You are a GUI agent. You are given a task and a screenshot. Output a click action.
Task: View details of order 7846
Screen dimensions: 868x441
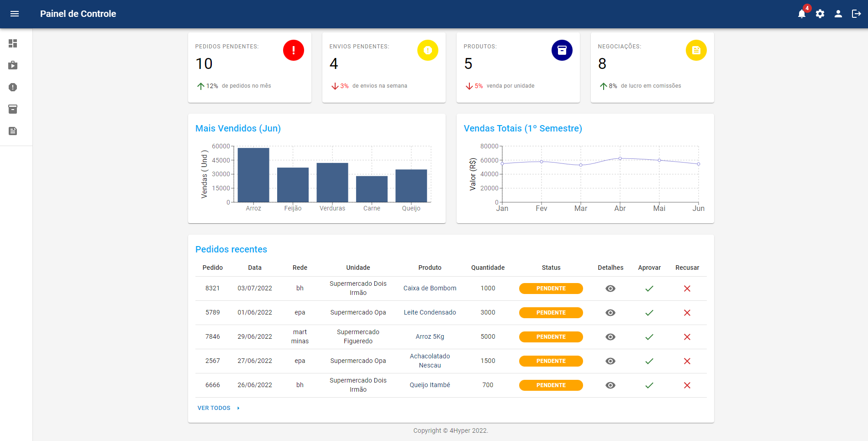tap(610, 337)
